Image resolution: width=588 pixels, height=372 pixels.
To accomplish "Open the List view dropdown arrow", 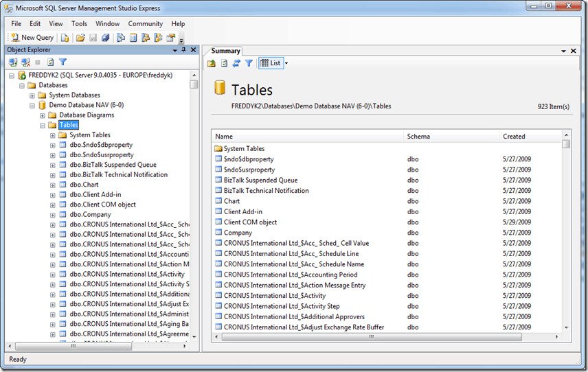I will pyautogui.click(x=286, y=63).
